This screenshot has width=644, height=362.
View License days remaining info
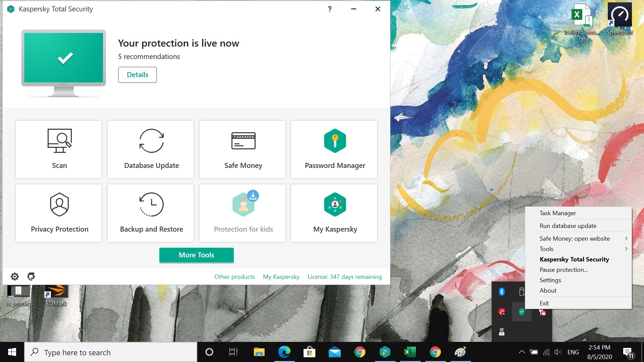[345, 276]
